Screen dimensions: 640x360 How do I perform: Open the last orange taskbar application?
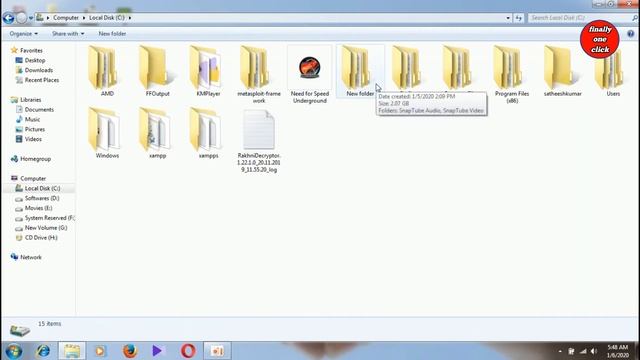217,351
